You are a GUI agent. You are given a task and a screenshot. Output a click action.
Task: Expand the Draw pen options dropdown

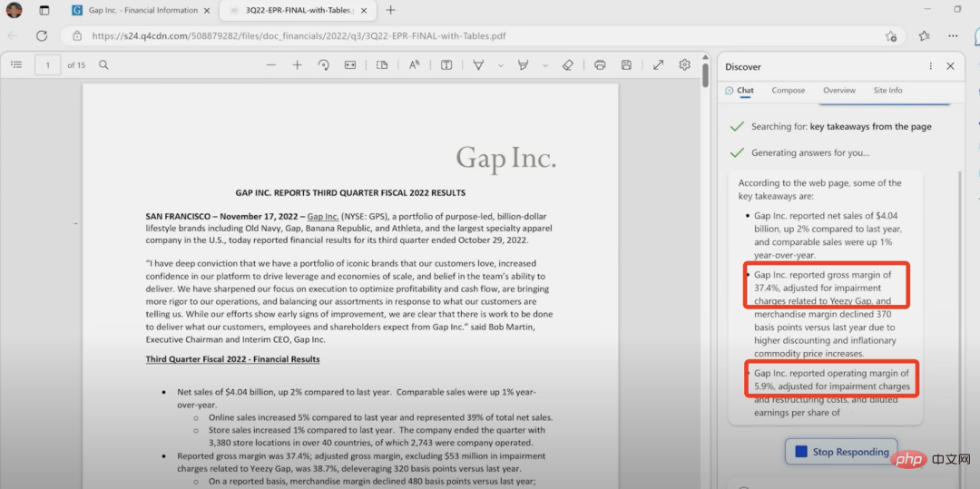pyautogui.click(x=501, y=65)
